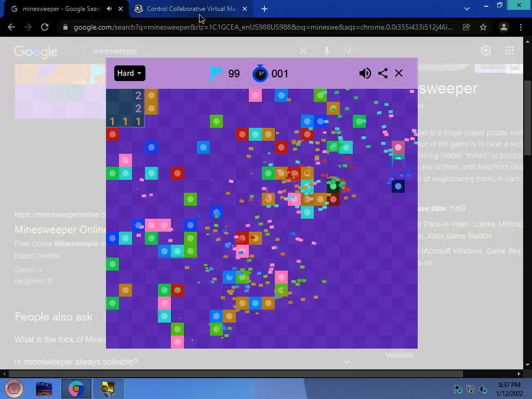The image size is (532, 399).
Task: Close the Minesweeper game overlay
Action: [398, 73]
